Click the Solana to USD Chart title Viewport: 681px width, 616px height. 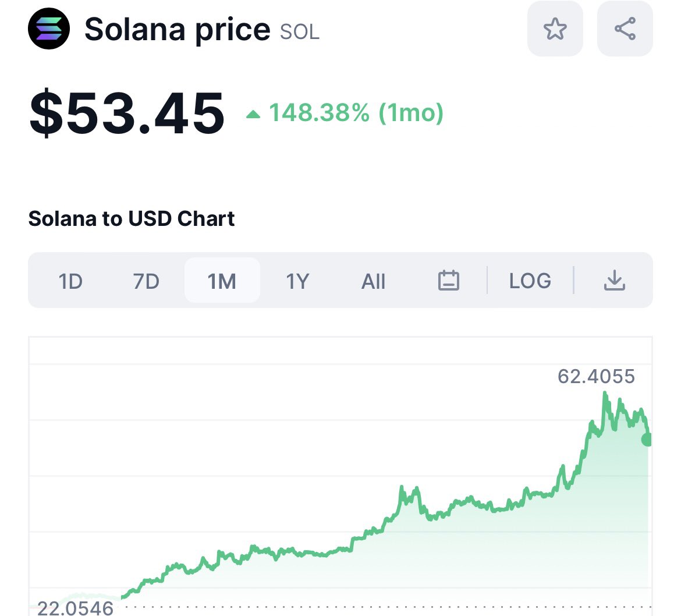[x=131, y=218]
